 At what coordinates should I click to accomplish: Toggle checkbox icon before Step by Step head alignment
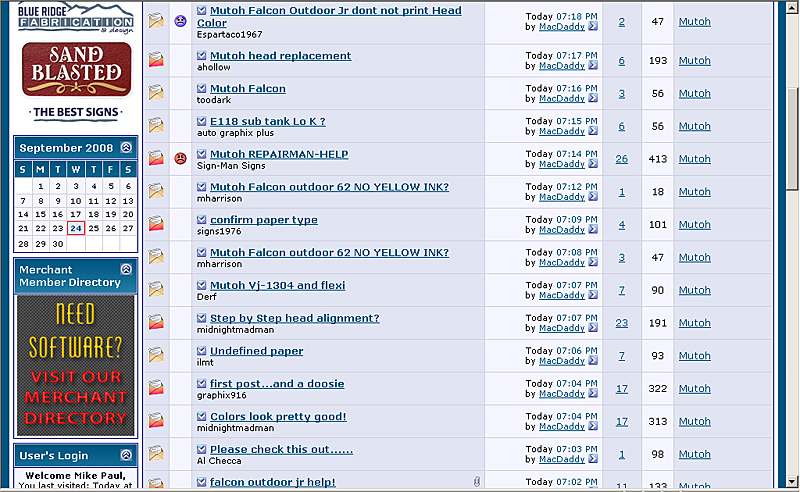point(202,318)
